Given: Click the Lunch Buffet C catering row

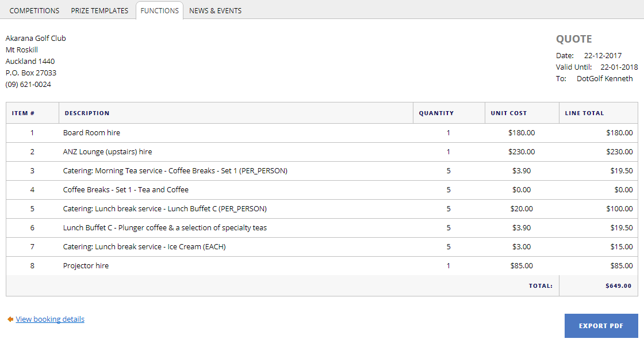Looking at the screenshot, I should coord(164,209).
